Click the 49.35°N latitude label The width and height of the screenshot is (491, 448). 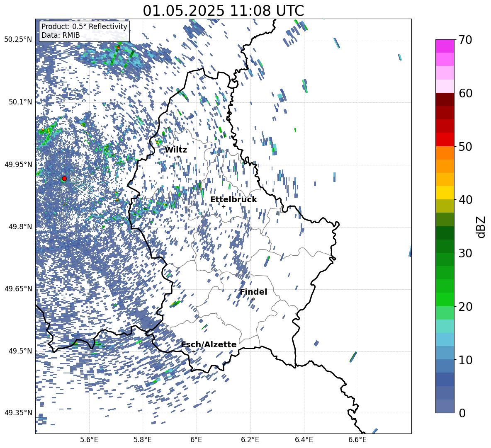18,413
